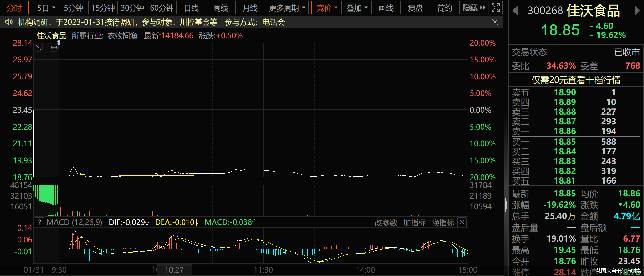Image resolution: width=644 pixels, height=276 pixels.
Task: Open the 叠加 overlay dropdown
Action: pos(357,8)
